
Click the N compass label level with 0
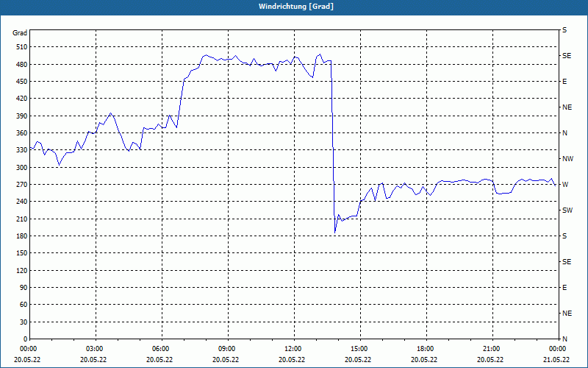point(564,339)
